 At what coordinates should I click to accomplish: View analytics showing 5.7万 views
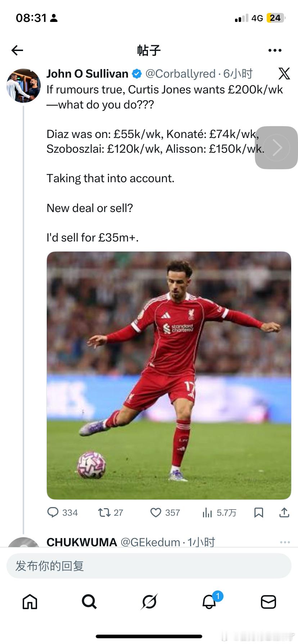207,512
